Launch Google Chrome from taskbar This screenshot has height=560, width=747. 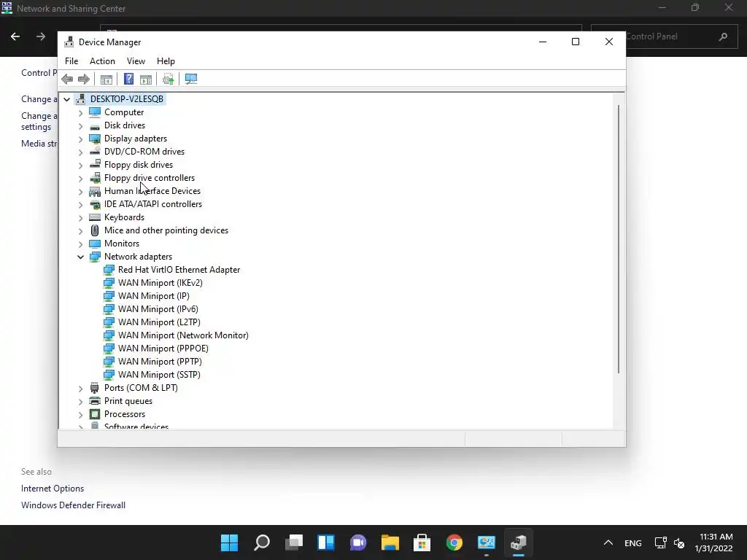click(454, 542)
